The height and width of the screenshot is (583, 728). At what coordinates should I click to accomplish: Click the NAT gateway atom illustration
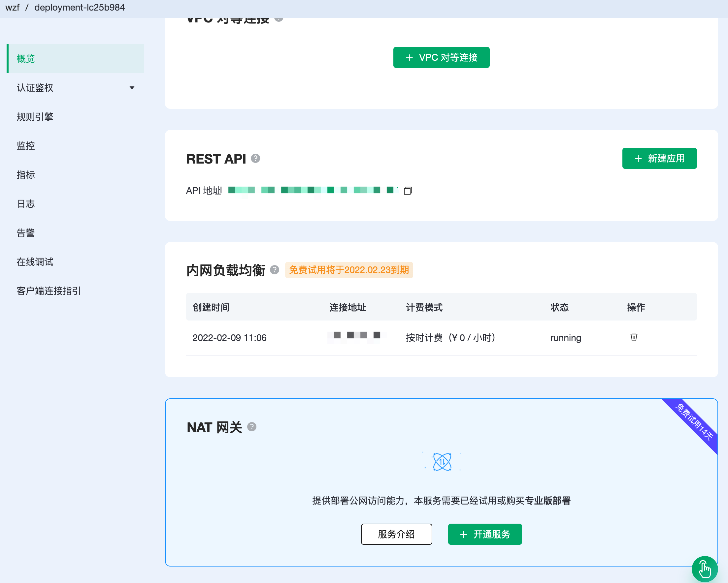(x=442, y=462)
